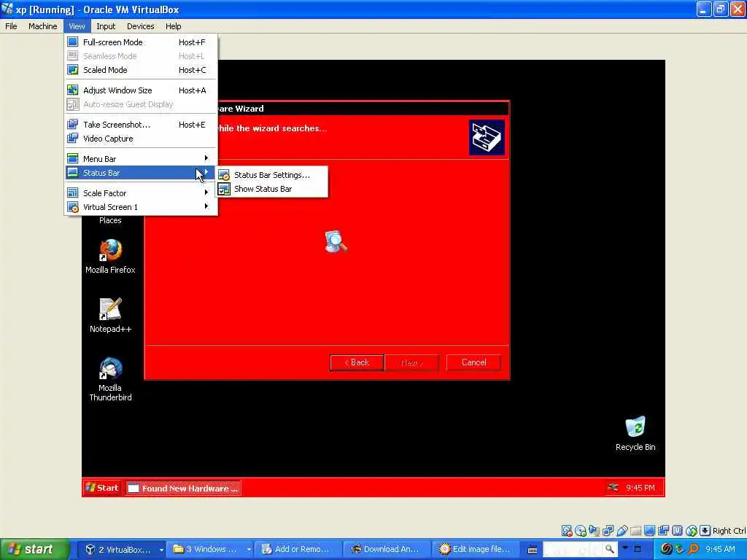Open the Devices menu
The width and height of the screenshot is (747, 560).
point(141,26)
